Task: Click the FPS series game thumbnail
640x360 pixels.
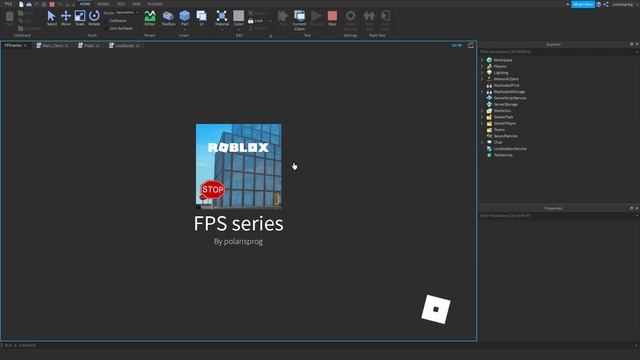Action: 238,167
